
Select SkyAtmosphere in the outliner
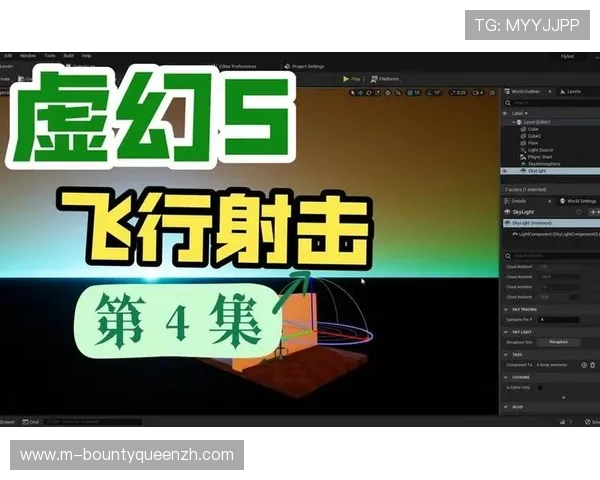(x=544, y=164)
